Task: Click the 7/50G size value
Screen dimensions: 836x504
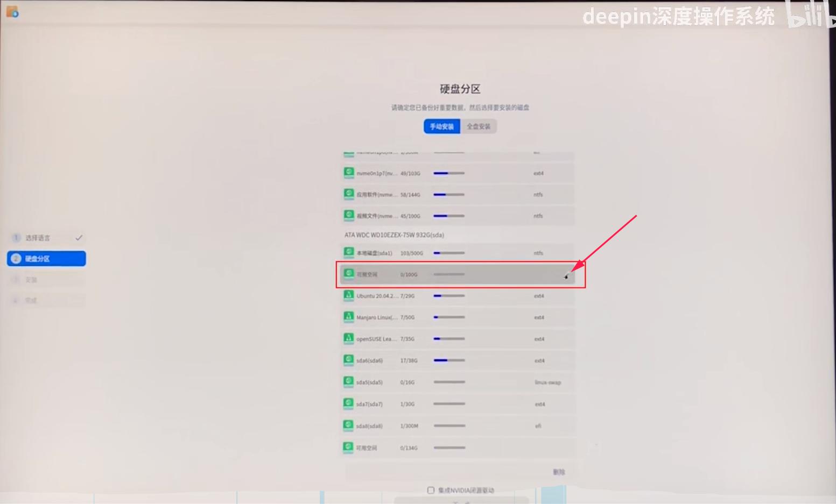Action: coord(408,317)
